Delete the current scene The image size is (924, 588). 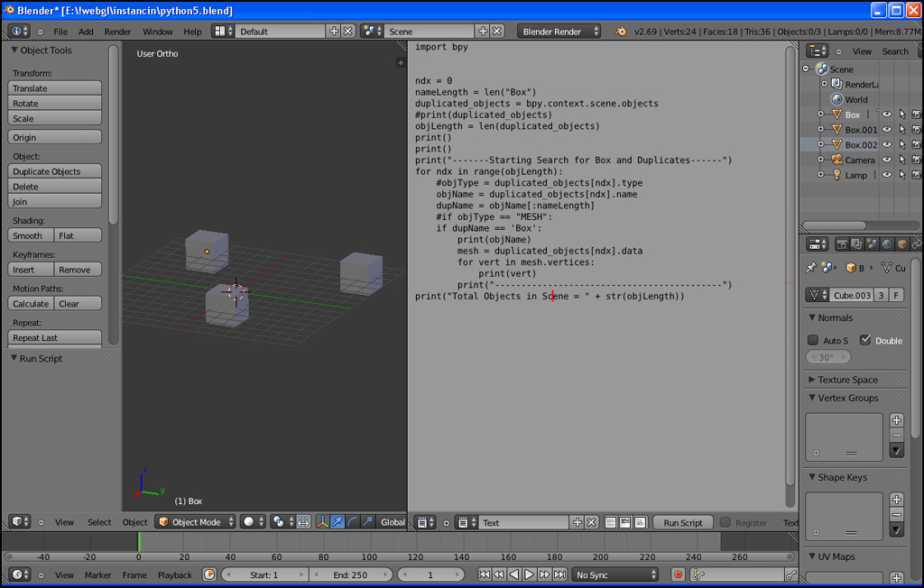[497, 32]
